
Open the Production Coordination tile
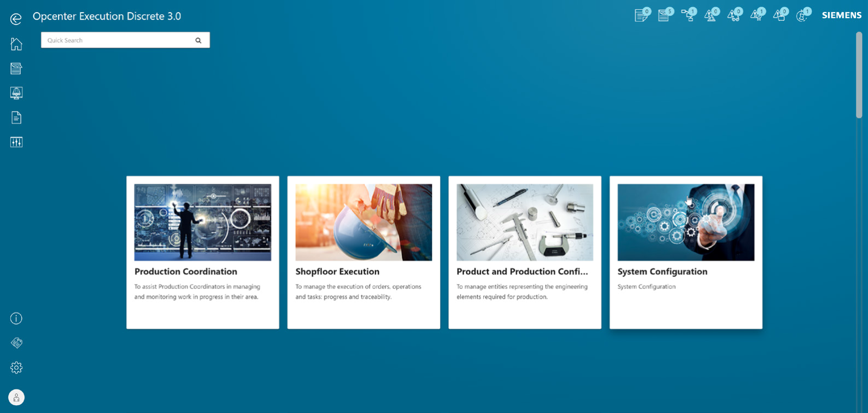point(202,252)
